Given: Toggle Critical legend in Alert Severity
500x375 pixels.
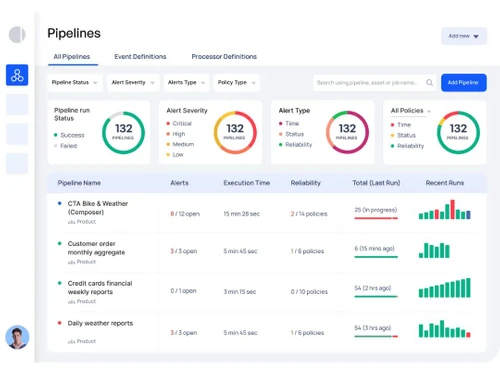Looking at the screenshot, I should click(179, 123).
